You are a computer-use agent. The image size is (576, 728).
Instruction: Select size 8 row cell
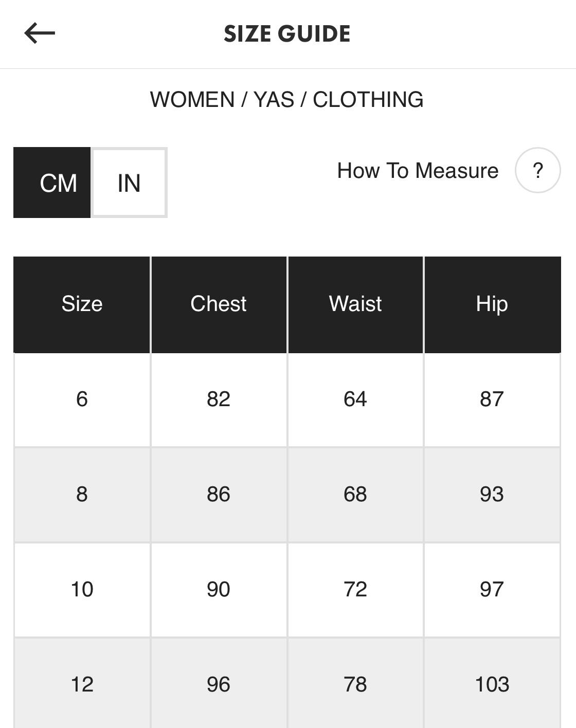[x=82, y=494]
